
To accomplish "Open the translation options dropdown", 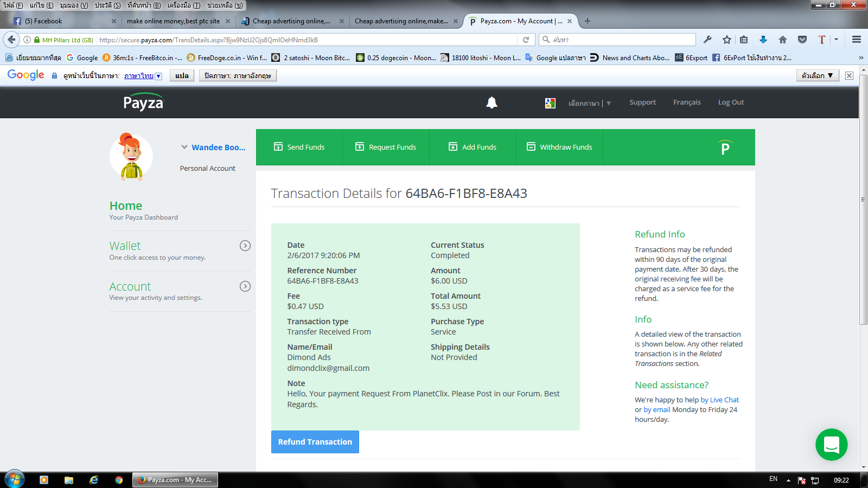I will [x=818, y=75].
